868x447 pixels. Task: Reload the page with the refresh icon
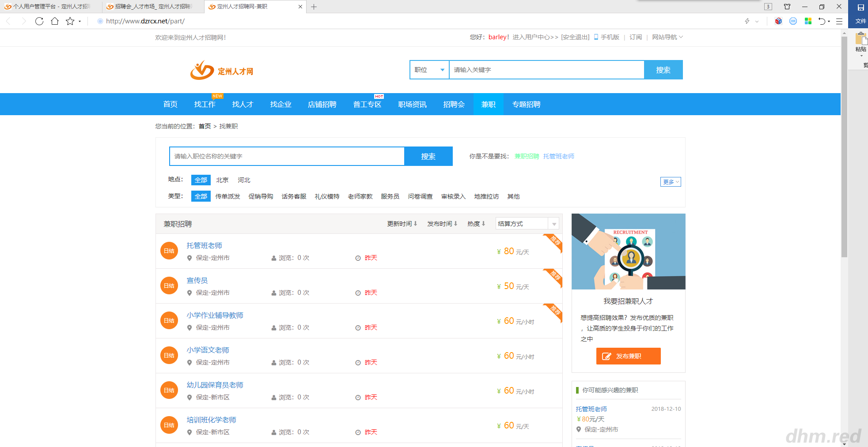click(x=39, y=21)
